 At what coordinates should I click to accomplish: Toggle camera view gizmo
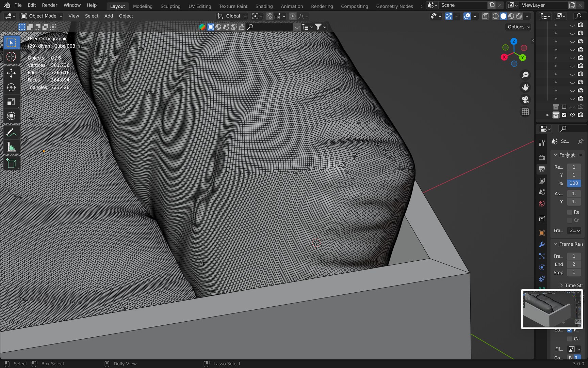pos(525,99)
